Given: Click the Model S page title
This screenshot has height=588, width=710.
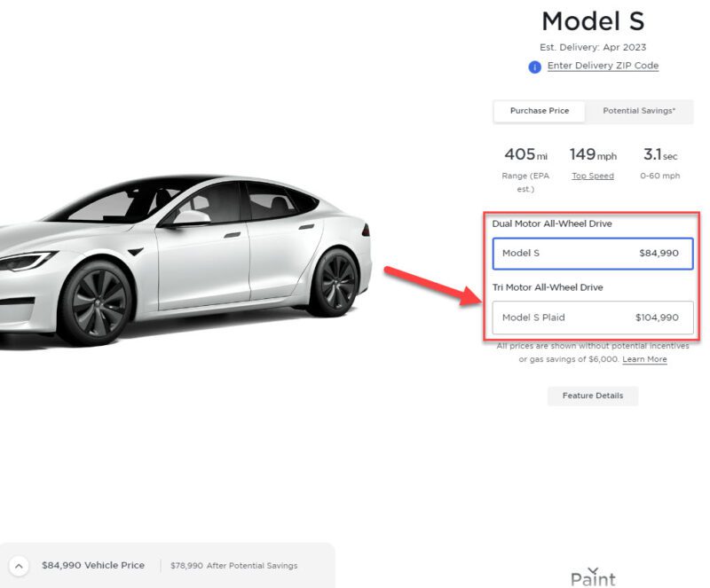Looking at the screenshot, I should point(593,21).
